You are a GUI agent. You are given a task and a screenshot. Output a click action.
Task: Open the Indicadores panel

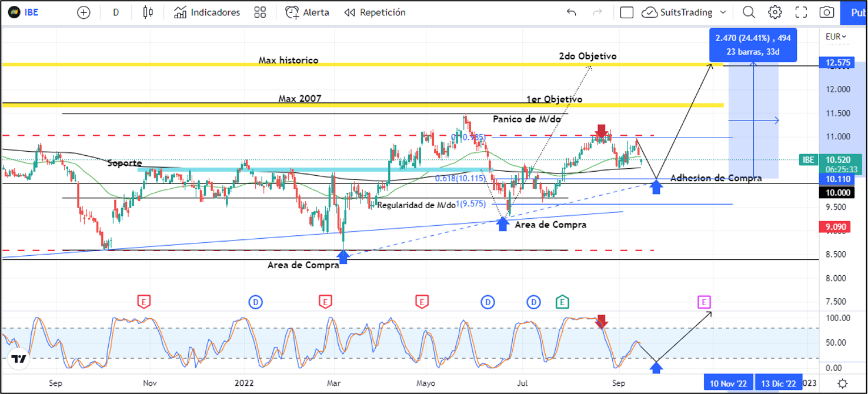pyautogui.click(x=207, y=12)
